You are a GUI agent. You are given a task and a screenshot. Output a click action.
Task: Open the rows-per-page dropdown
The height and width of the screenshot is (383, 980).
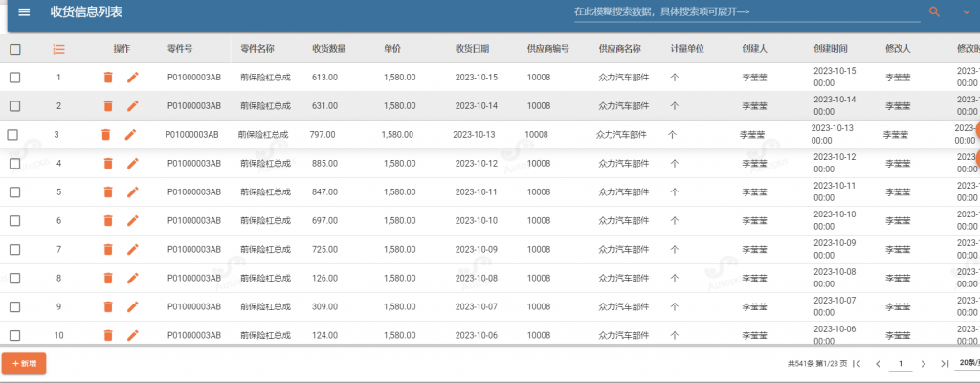click(x=969, y=363)
